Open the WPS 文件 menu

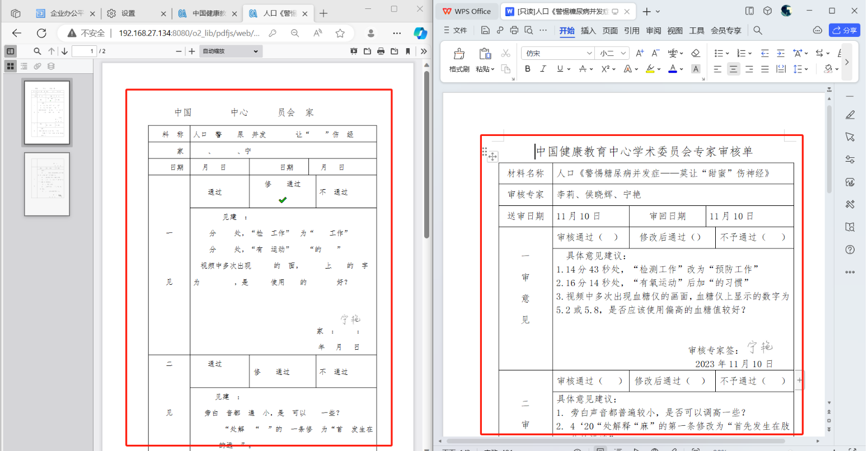pos(456,31)
